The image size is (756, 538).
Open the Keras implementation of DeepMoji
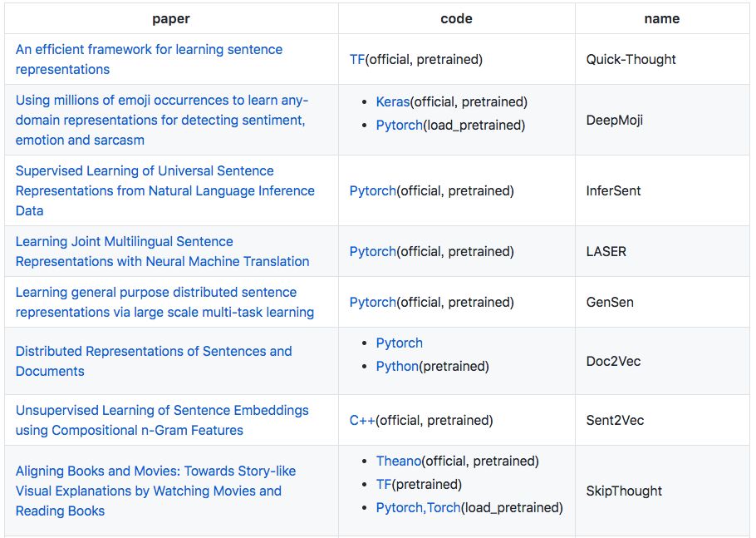[x=392, y=102]
